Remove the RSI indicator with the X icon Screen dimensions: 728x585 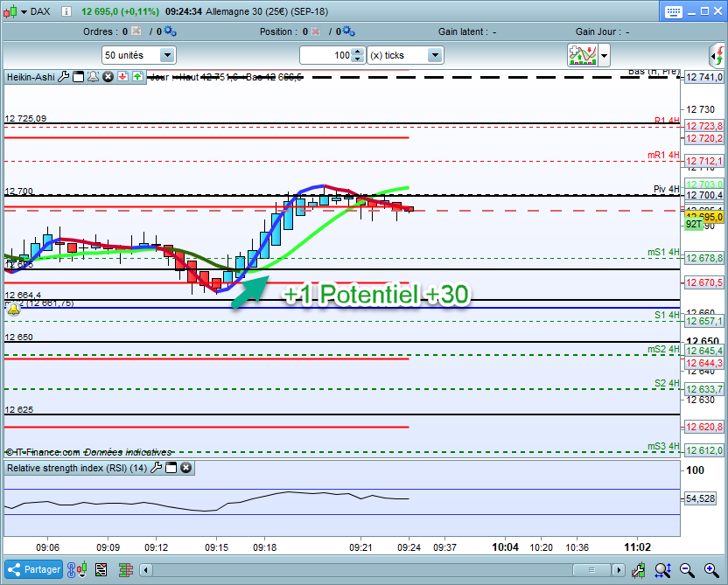[x=185, y=468]
